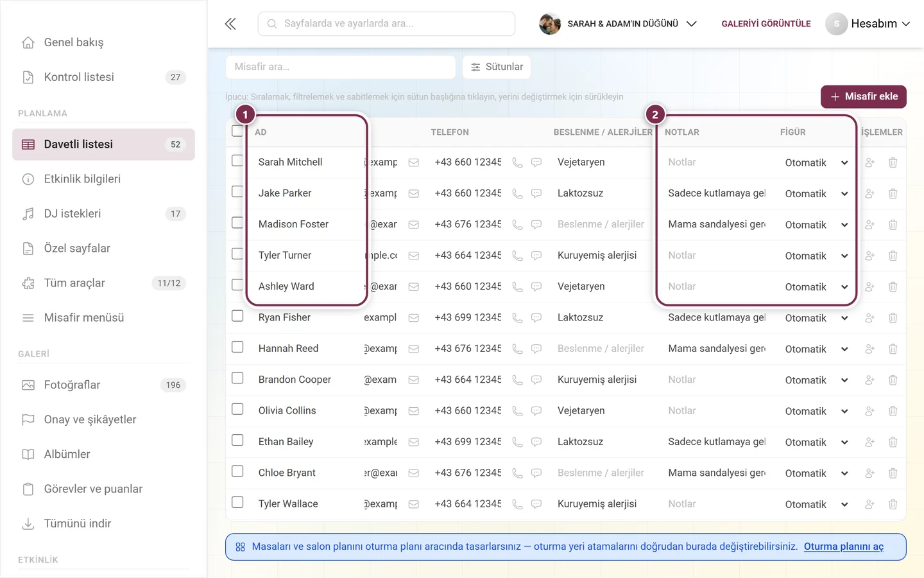
Task: Delete Sarah Mitchell using trash icon
Action: pos(893,162)
